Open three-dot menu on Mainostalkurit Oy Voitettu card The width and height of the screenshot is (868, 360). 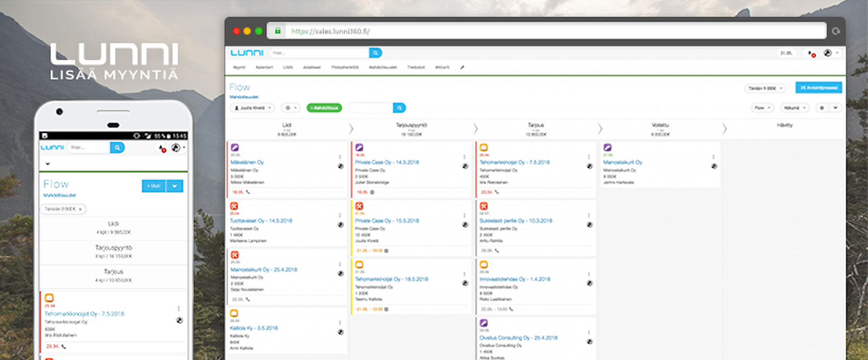point(713,157)
